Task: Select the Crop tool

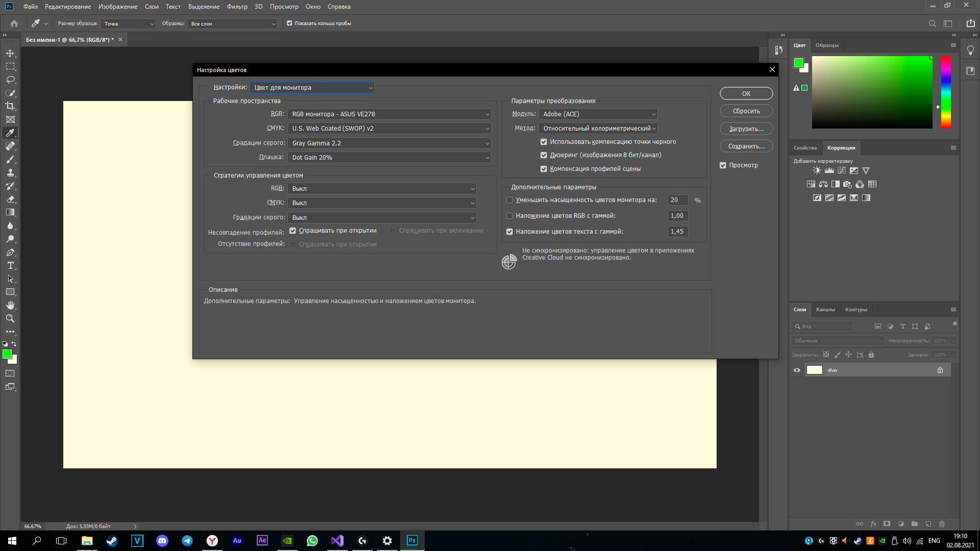Action: click(x=10, y=106)
